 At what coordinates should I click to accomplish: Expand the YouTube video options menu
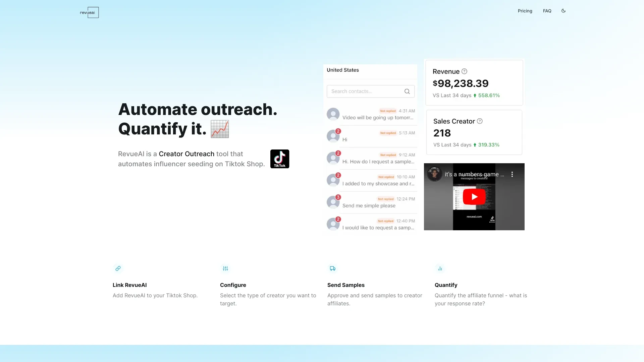(512, 174)
